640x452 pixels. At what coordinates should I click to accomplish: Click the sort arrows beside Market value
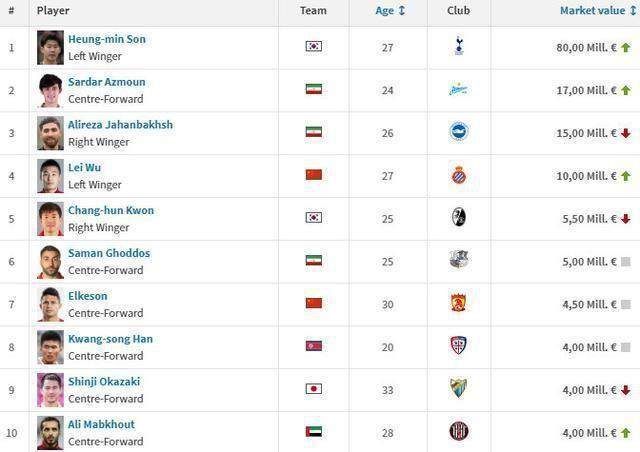(x=633, y=11)
